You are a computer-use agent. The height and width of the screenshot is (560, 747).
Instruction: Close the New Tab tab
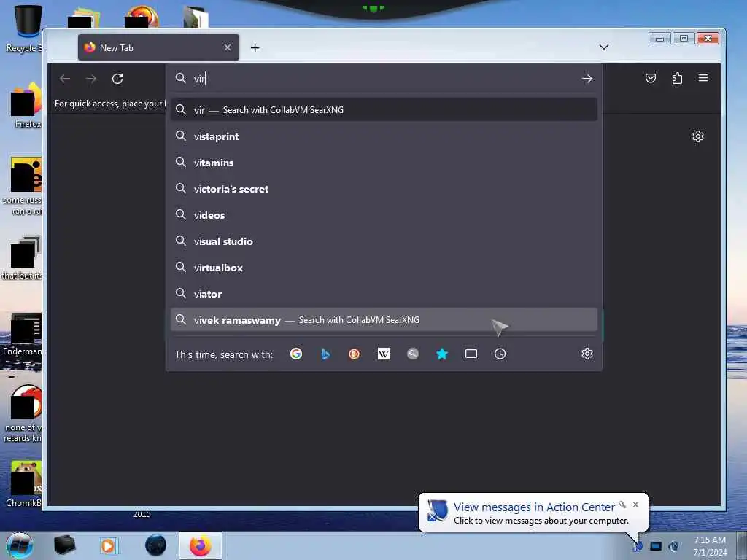(x=228, y=47)
